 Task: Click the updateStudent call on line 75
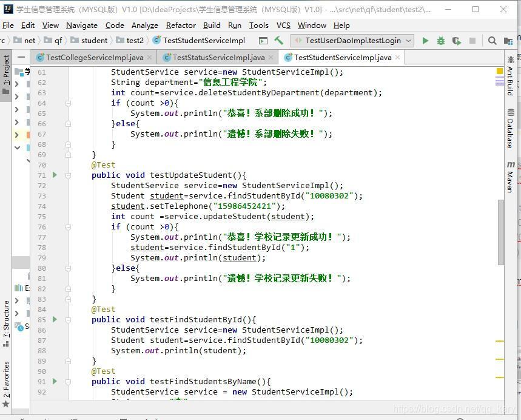coord(234,217)
